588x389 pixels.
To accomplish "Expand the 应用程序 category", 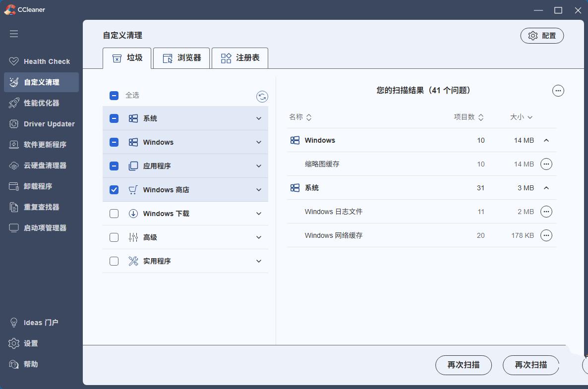I will [x=258, y=166].
